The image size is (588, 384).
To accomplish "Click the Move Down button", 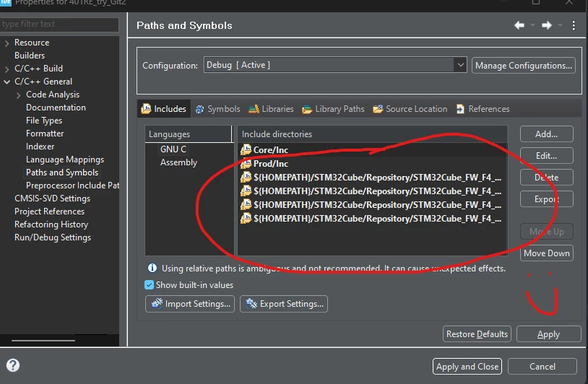I will 546,253.
